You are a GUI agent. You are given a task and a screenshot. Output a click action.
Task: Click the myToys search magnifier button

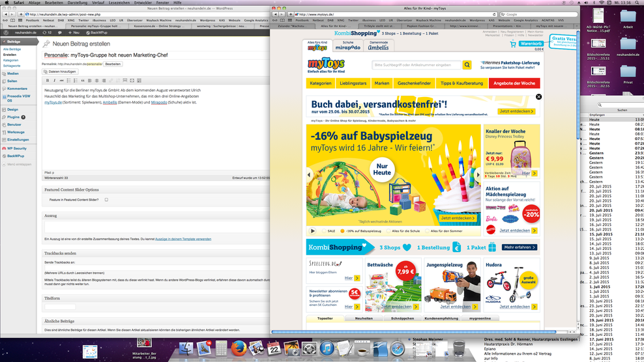coord(467,65)
